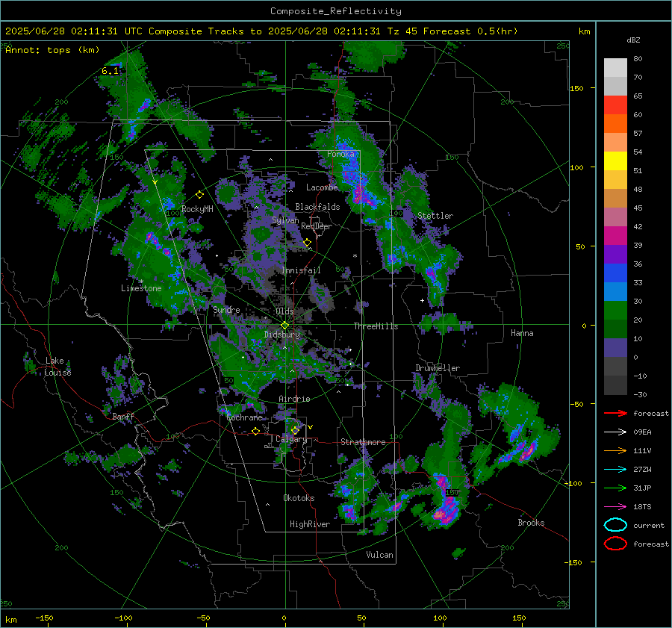Screen dimensions: 672x628
Task: Click the yellow swatch between 54 and 51
Action: click(615, 161)
